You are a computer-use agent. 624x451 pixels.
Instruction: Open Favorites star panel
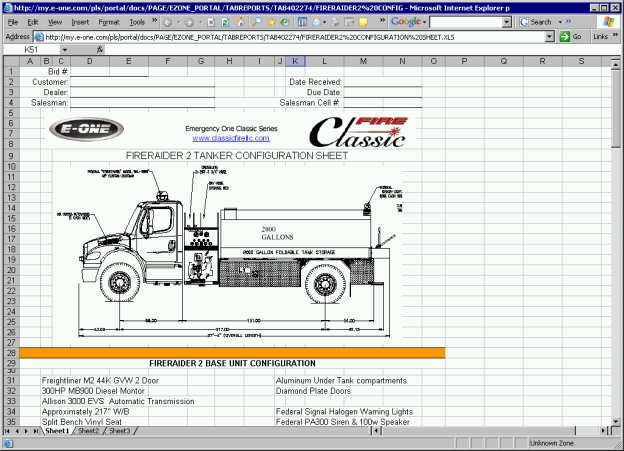pyautogui.click(x=271, y=22)
